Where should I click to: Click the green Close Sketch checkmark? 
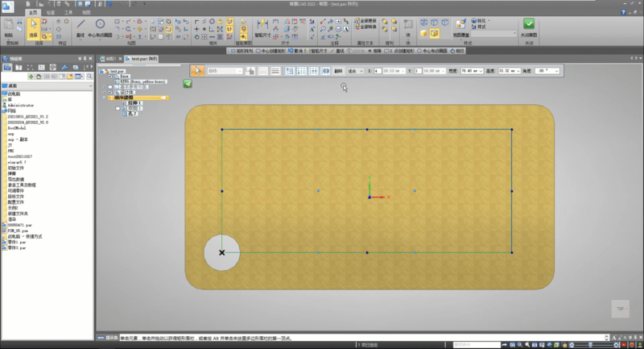pyautogui.click(x=529, y=25)
